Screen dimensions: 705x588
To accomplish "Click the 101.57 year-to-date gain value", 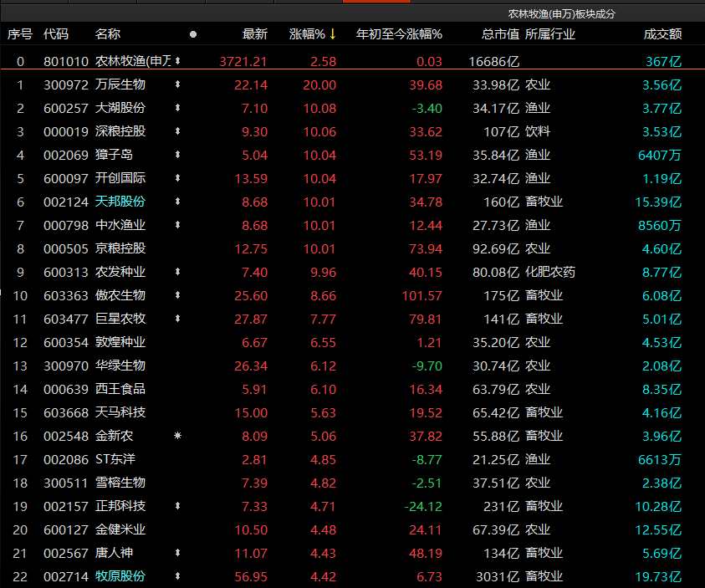I will click(x=421, y=295).
